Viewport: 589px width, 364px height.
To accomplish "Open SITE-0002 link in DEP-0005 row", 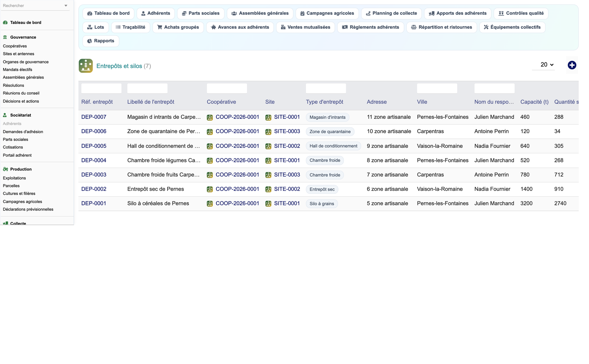I will click(287, 146).
